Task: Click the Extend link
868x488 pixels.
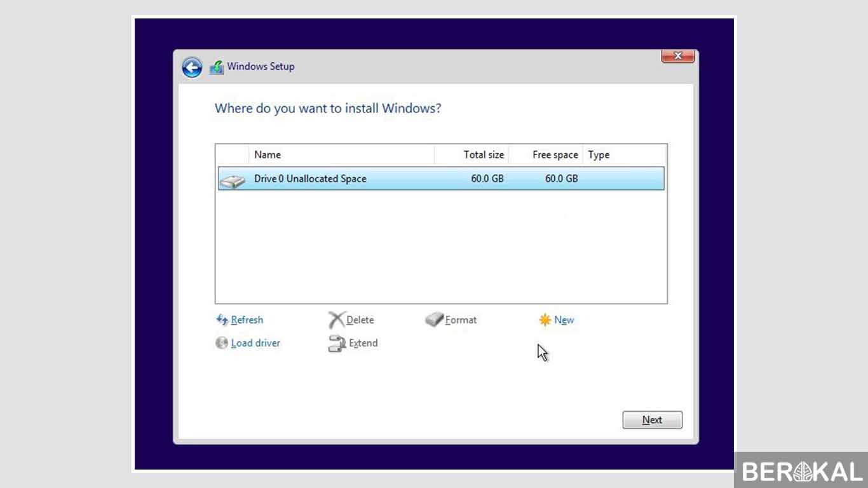Action: click(x=363, y=343)
